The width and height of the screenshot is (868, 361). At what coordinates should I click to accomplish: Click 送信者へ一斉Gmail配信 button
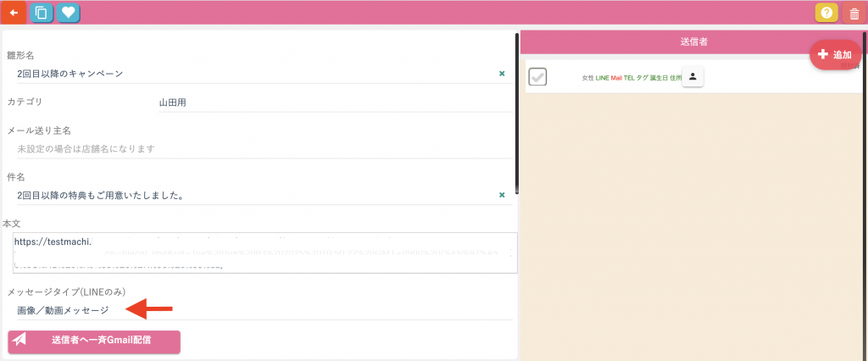[94, 342]
